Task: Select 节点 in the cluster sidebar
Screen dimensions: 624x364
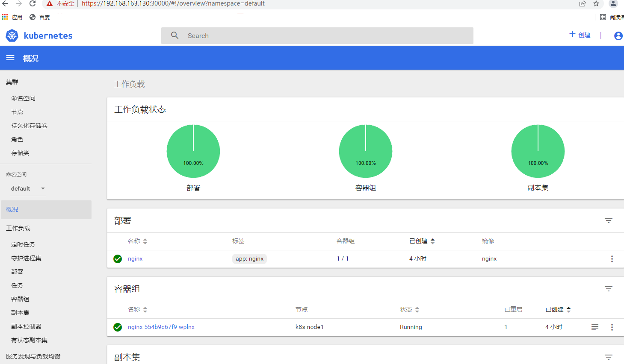Action: click(17, 112)
